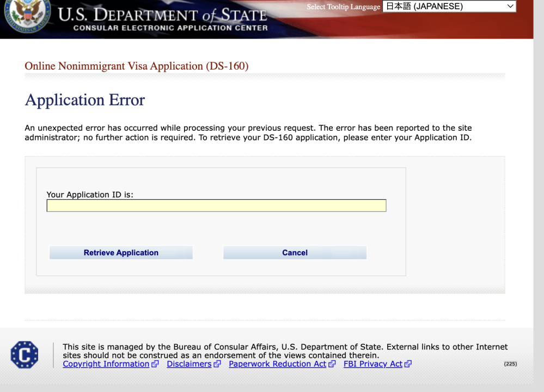The height and width of the screenshot is (392, 544).
Task: Click the 'Your Application ID is:' label
Action: (x=90, y=194)
